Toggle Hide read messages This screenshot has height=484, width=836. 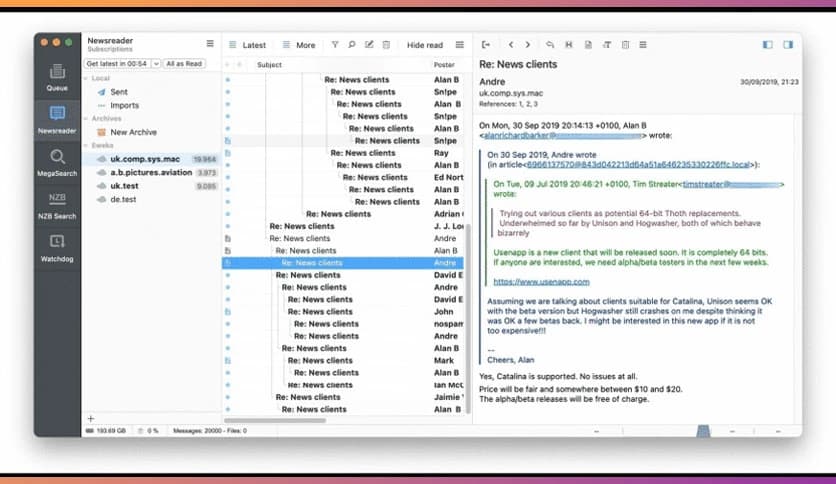pyautogui.click(x=425, y=45)
